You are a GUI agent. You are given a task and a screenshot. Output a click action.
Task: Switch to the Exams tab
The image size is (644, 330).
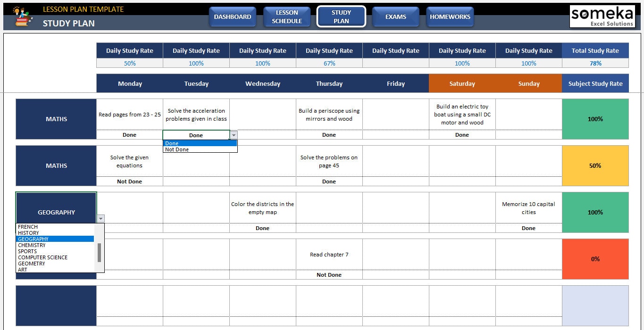click(396, 16)
